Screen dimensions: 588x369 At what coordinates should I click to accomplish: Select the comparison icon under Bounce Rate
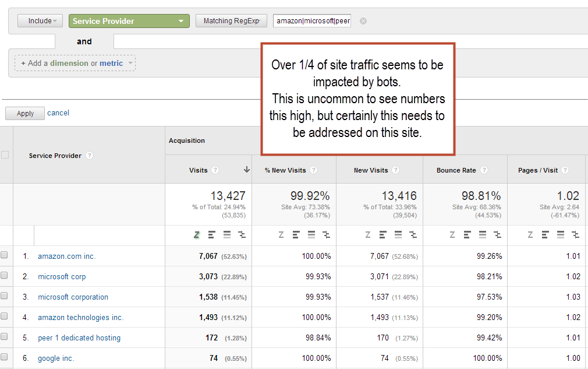coord(498,235)
